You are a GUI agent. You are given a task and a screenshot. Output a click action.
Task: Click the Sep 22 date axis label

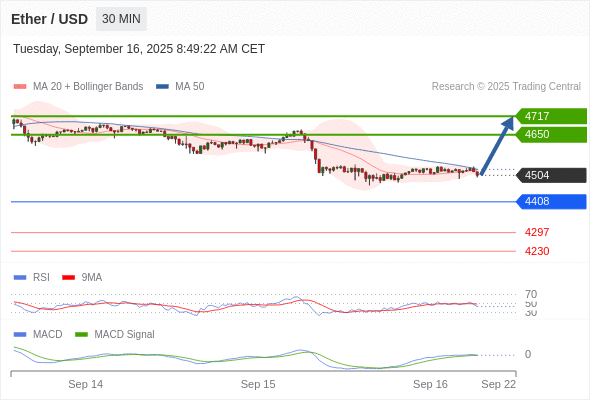(x=499, y=384)
